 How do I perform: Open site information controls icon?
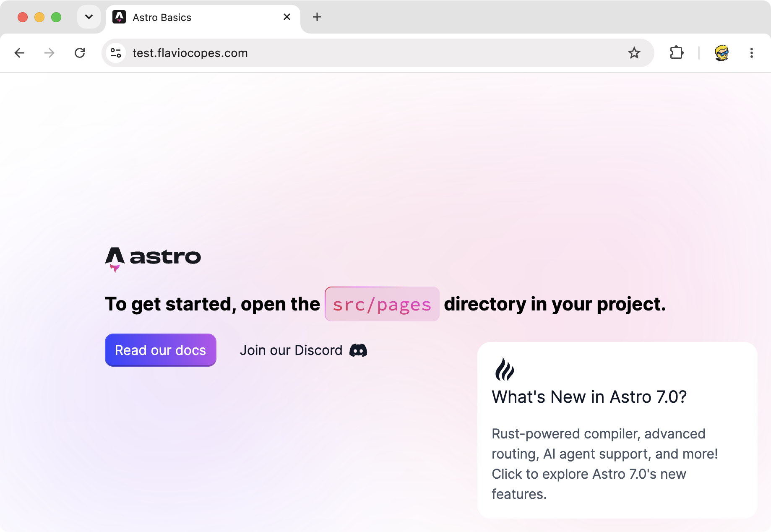116,53
